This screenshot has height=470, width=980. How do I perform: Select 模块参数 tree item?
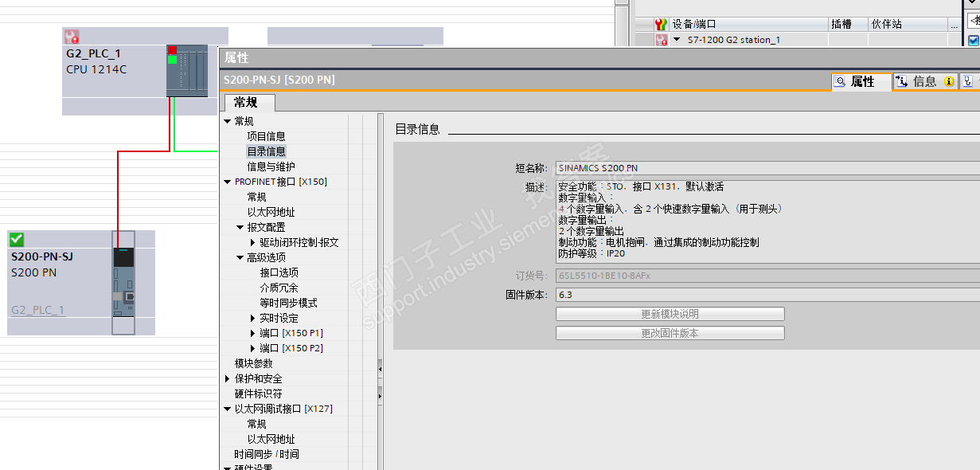coord(253,363)
